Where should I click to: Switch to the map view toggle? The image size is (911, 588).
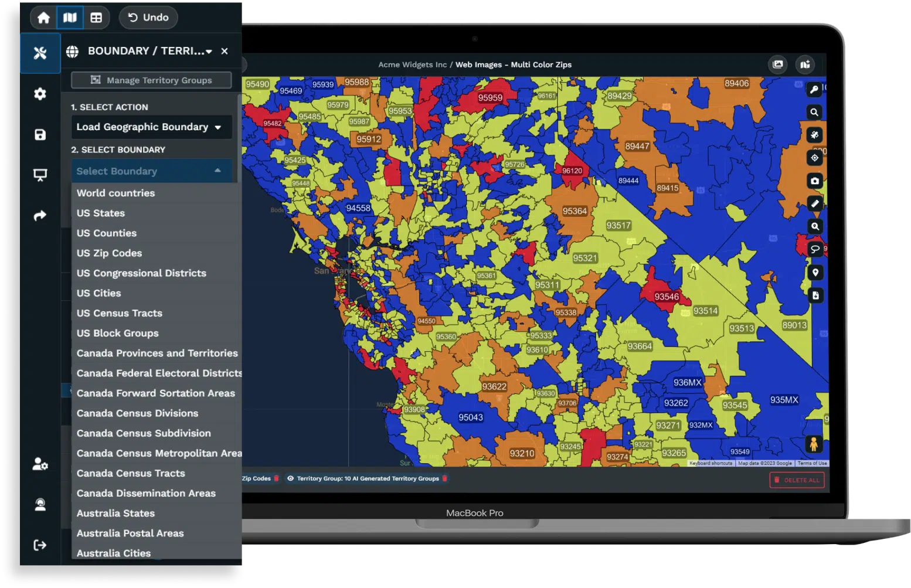70,18
